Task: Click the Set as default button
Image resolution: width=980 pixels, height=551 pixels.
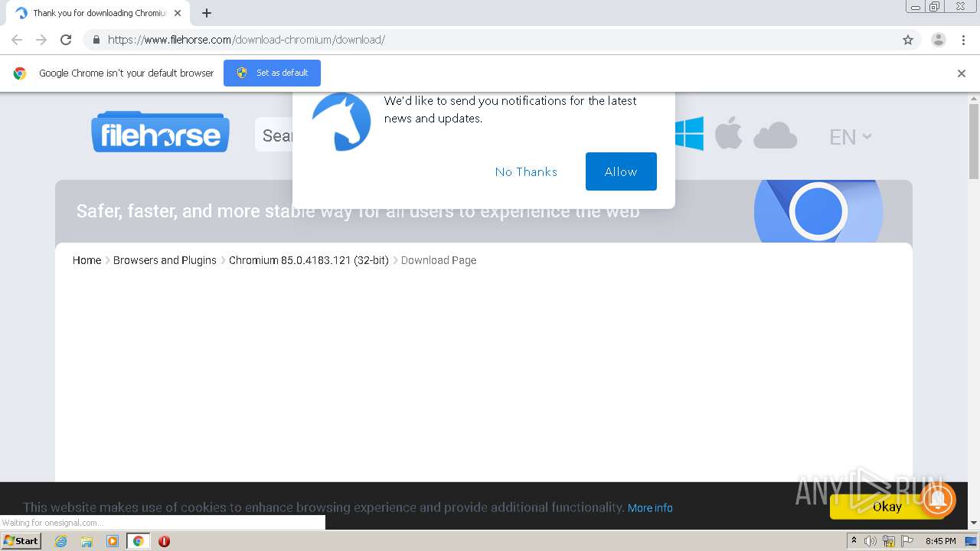Action: (x=272, y=73)
